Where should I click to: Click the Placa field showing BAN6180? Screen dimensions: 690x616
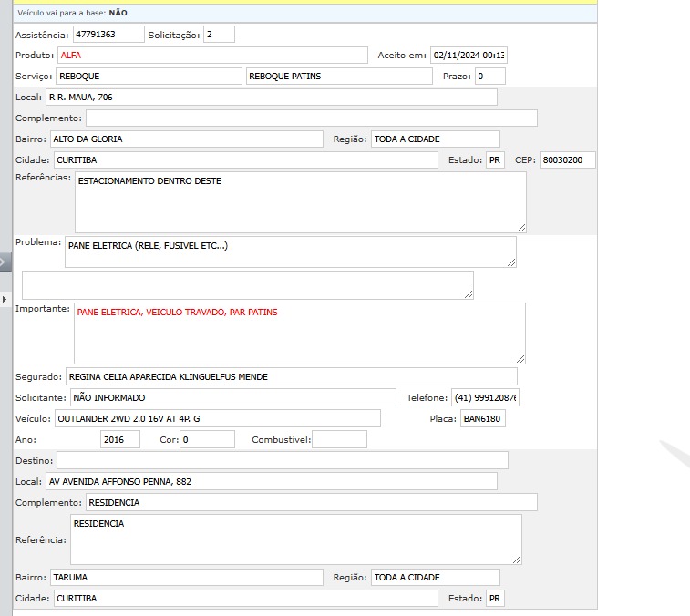[482, 419]
